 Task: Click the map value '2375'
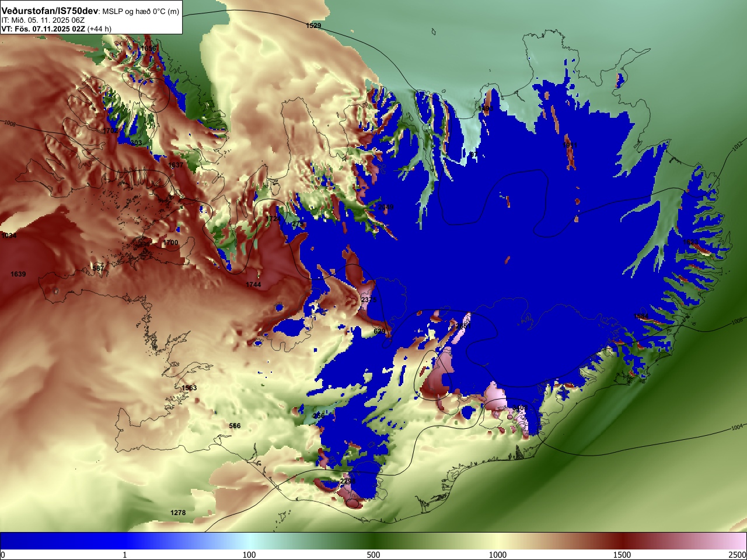click(x=369, y=300)
